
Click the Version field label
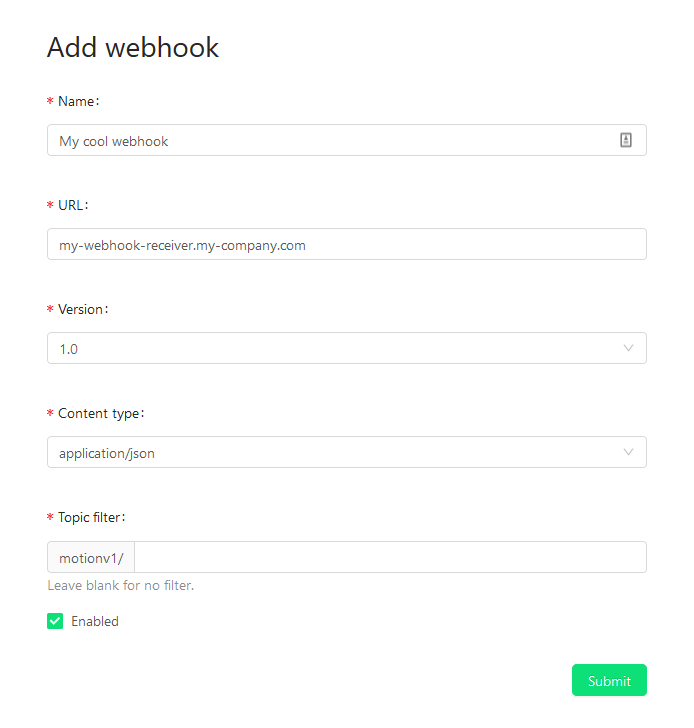pyautogui.click(x=83, y=309)
